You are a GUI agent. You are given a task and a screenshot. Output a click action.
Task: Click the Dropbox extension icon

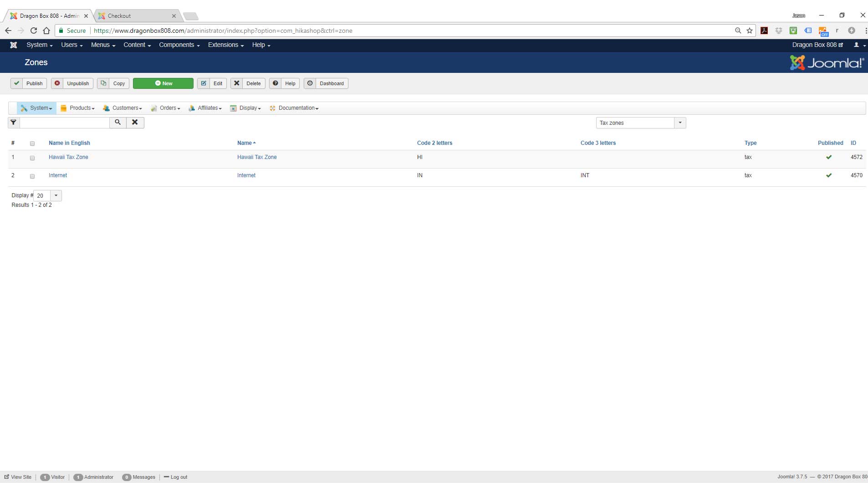tap(779, 31)
